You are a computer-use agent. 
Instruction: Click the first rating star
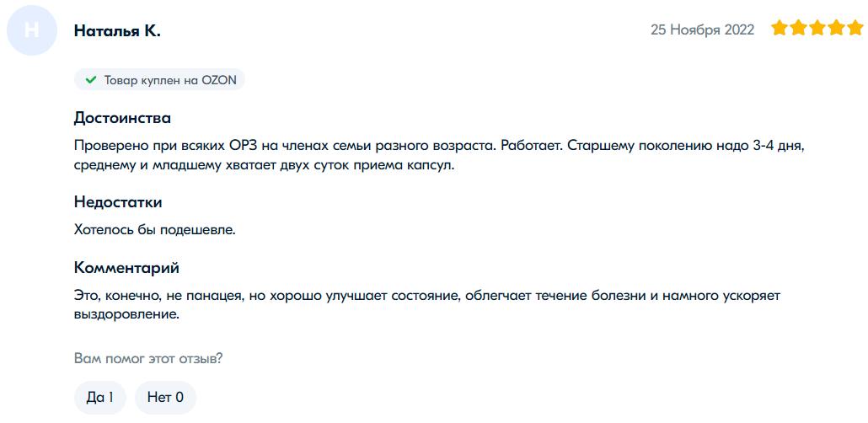[x=779, y=29]
